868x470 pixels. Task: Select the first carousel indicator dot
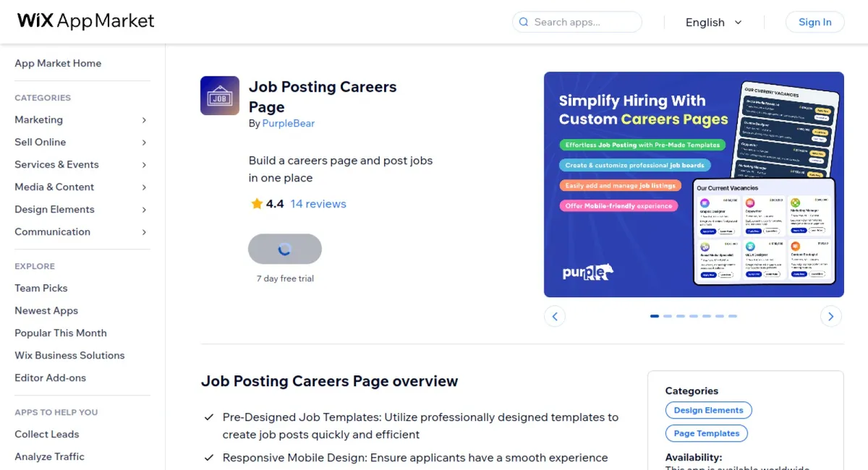[x=655, y=316]
